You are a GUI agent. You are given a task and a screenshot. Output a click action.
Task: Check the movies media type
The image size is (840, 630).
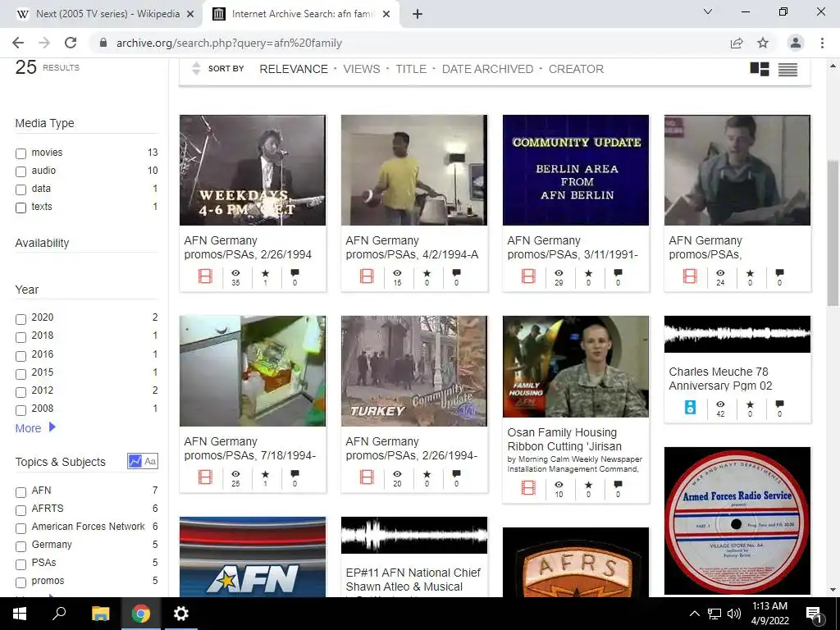(21, 153)
